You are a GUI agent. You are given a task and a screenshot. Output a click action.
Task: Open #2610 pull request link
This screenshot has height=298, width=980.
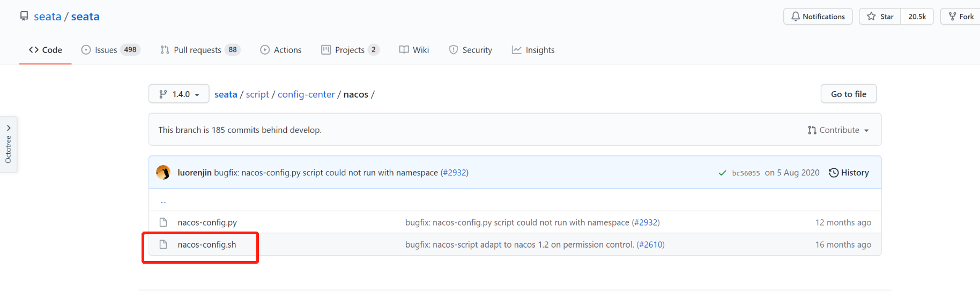650,244
